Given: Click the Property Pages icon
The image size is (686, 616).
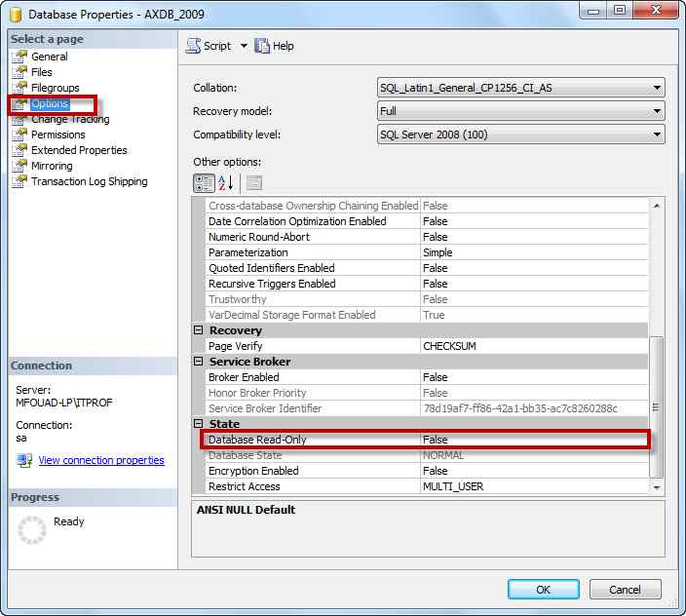Looking at the screenshot, I should pyautogui.click(x=254, y=183).
